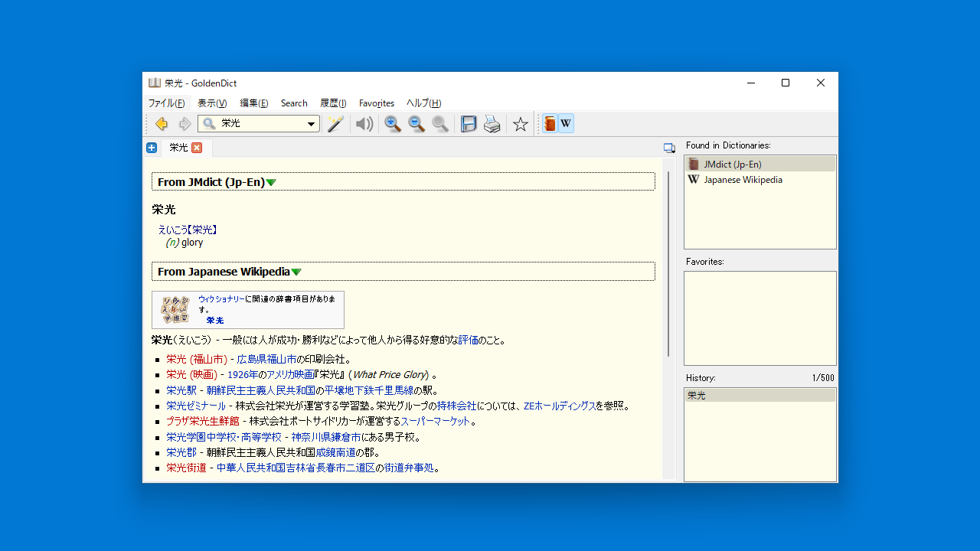Image resolution: width=980 pixels, height=551 pixels.
Task: Click the GoldenDict book icon in the title bar
Action: point(155,83)
